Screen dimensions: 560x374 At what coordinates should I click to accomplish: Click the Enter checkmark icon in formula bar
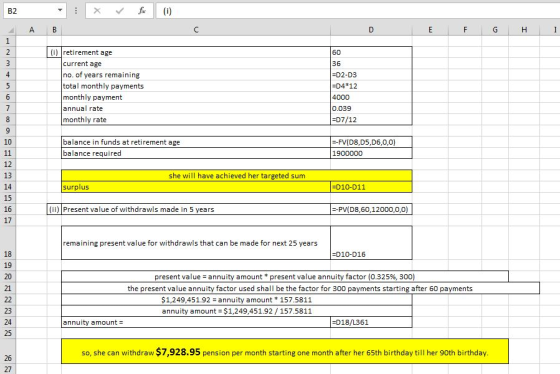click(x=120, y=11)
